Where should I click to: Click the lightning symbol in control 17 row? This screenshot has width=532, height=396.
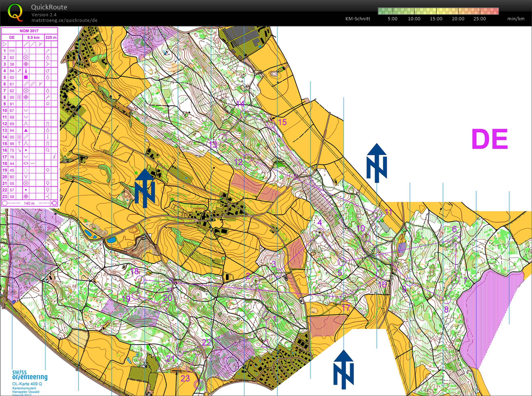tap(54, 157)
